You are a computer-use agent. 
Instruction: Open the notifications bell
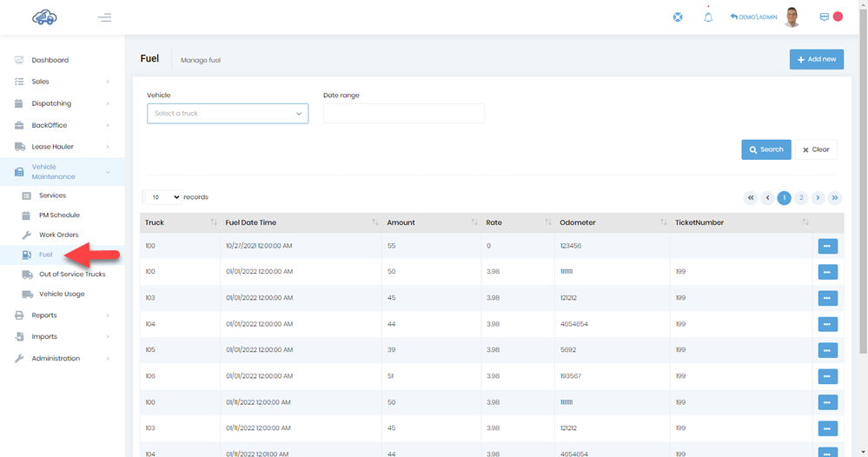708,17
